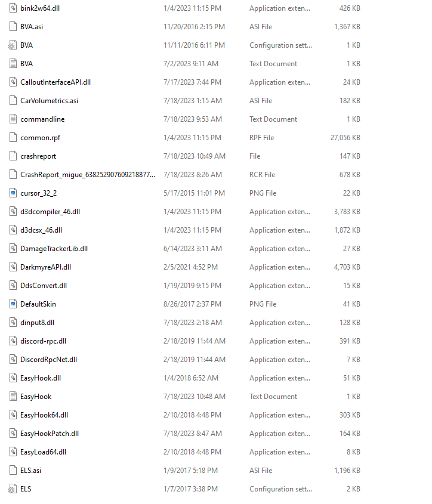432x504 pixels.
Task: Select the CalloutInterfaceAPI.dll file name
Action: click(55, 82)
